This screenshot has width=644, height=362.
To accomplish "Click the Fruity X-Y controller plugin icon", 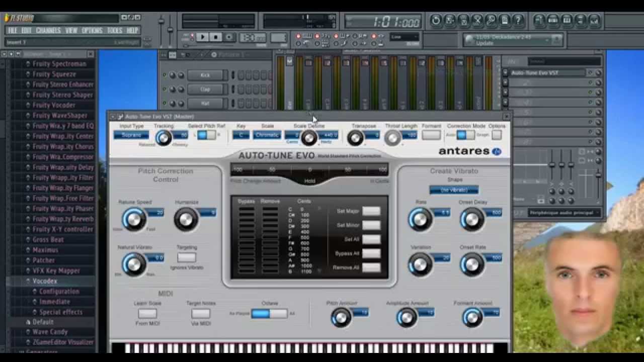I will point(28,229).
